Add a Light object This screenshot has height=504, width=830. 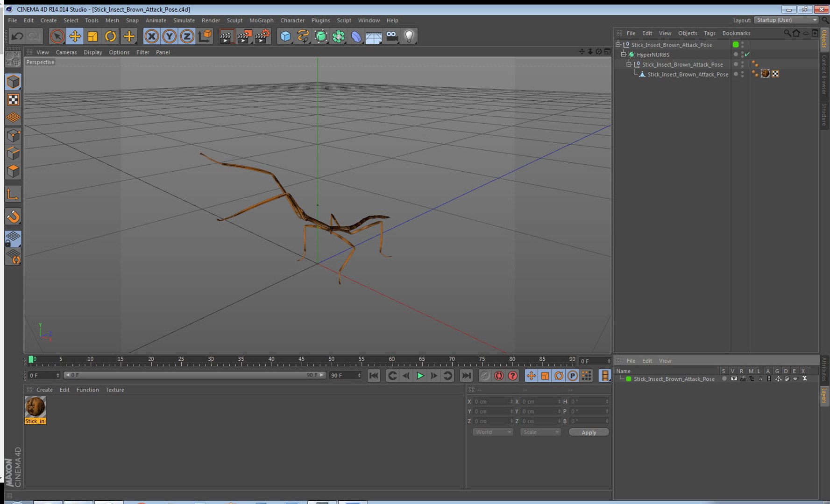(x=409, y=36)
